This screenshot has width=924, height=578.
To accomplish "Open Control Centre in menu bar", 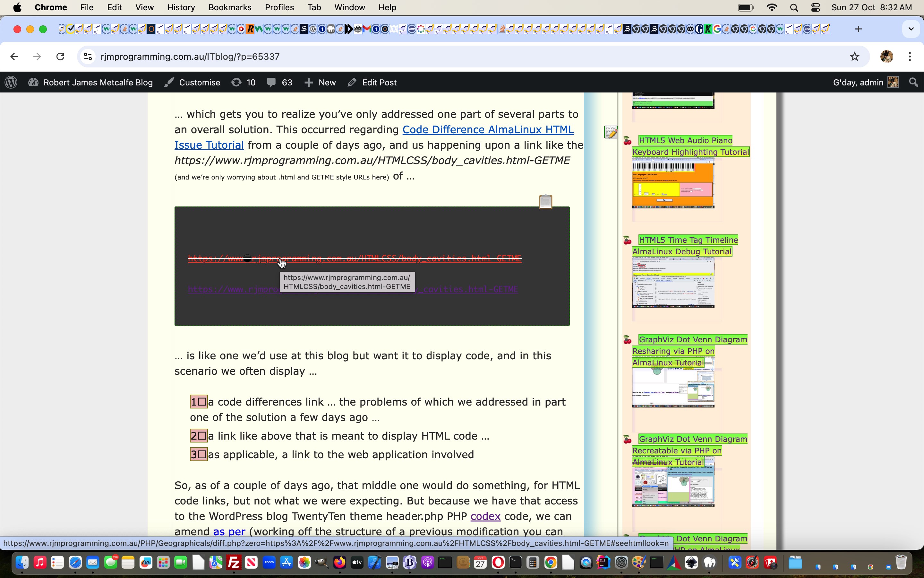I will coord(816,8).
